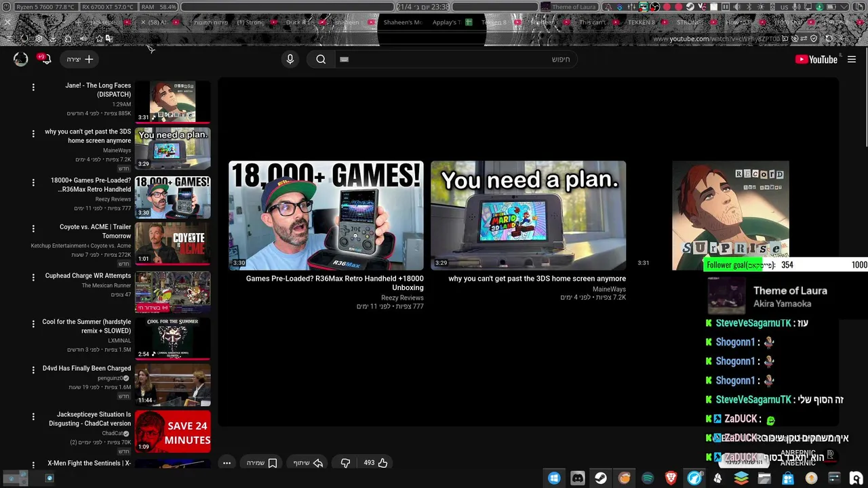This screenshot has width=868, height=488.
Task: Open options menu for Coyote vs. ACME trailer
Action: click(33, 228)
